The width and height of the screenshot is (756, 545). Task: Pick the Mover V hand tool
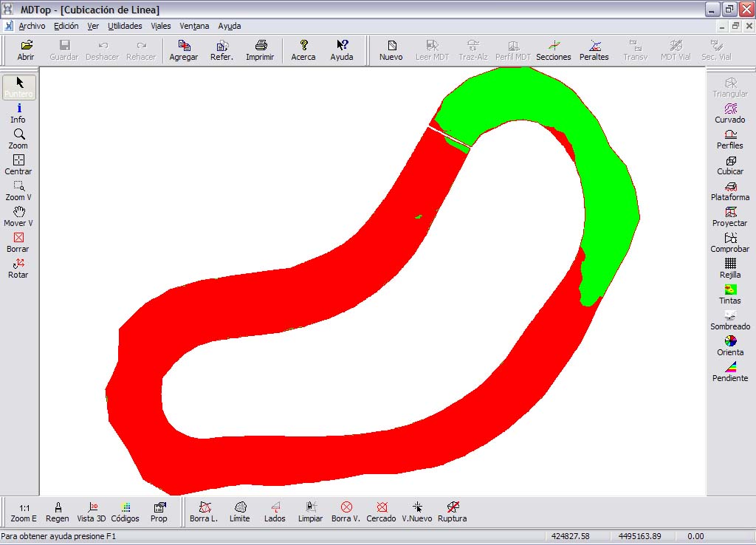tap(18, 217)
